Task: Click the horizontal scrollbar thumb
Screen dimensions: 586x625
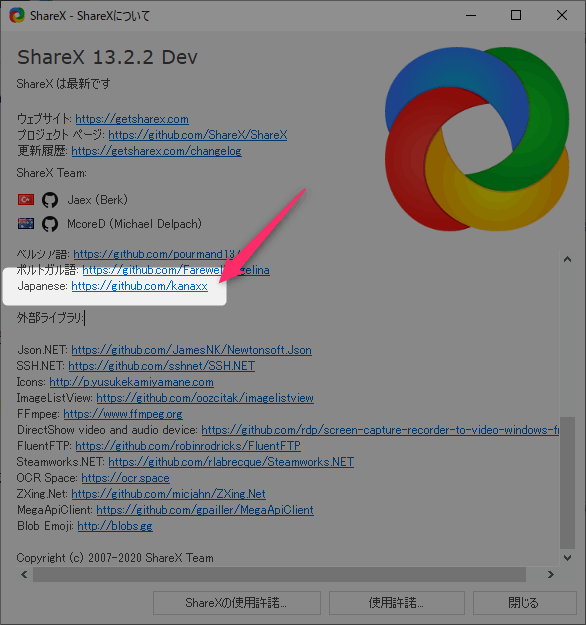Action: [279, 574]
